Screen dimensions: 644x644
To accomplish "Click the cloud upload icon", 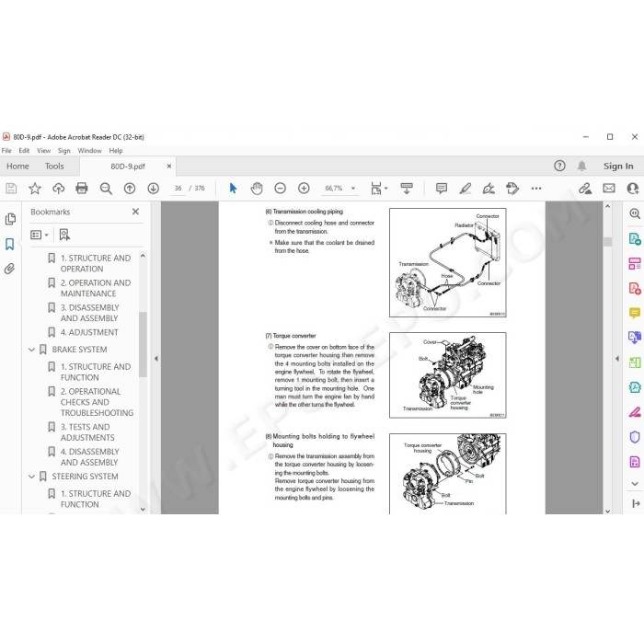I will 58,189.
